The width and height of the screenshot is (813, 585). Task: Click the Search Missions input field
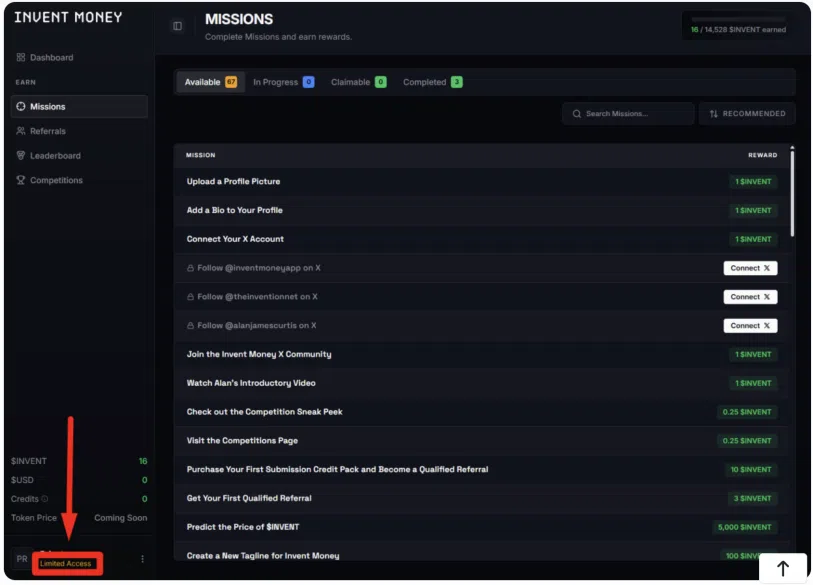pyautogui.click(x=628, y=114)
